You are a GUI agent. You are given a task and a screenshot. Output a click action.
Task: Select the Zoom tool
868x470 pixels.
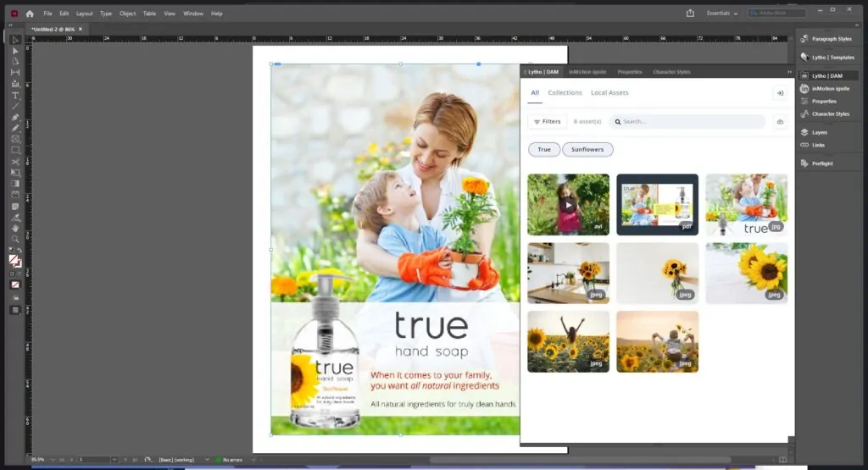click(x=15, y=240)
